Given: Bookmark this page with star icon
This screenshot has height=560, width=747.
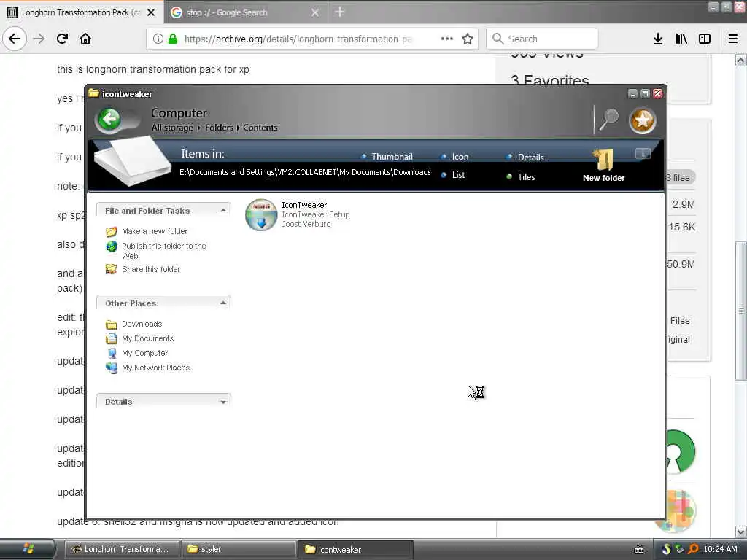Looking at the screenshot, I should (x=468, y=39).
